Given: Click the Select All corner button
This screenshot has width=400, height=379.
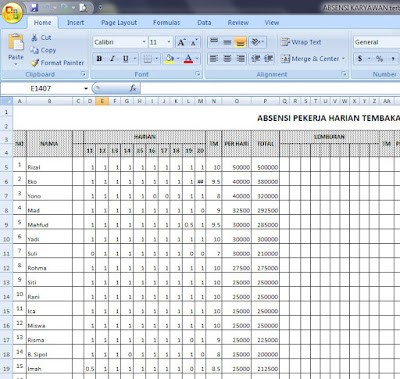Looking at the screenshot, I should 7,101.
